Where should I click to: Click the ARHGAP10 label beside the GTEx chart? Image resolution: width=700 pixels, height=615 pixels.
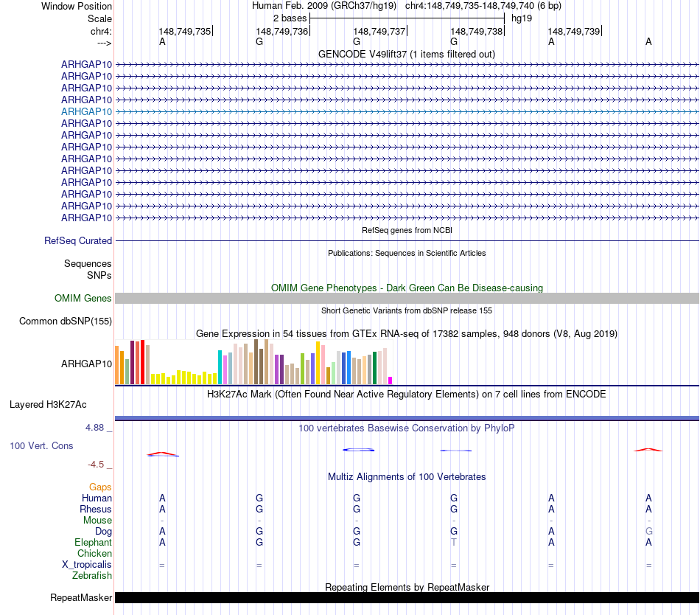point(87,364)
